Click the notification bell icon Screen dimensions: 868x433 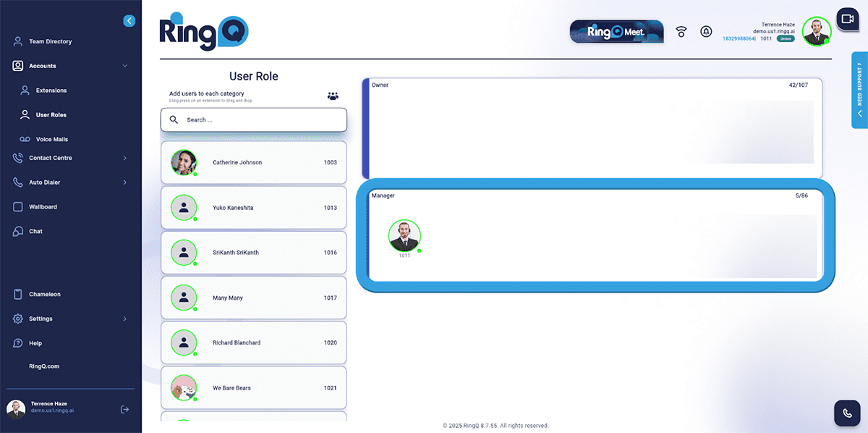706,32
